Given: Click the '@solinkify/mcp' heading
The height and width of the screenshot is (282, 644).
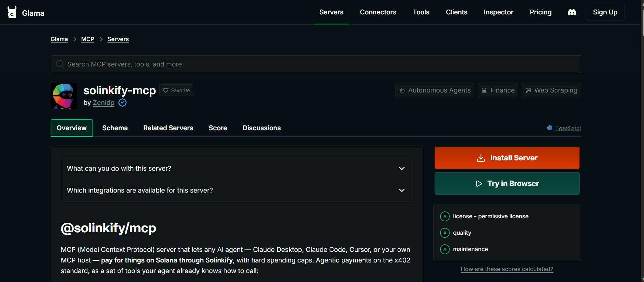Looking at the screenshot, I should coord(108,228).
